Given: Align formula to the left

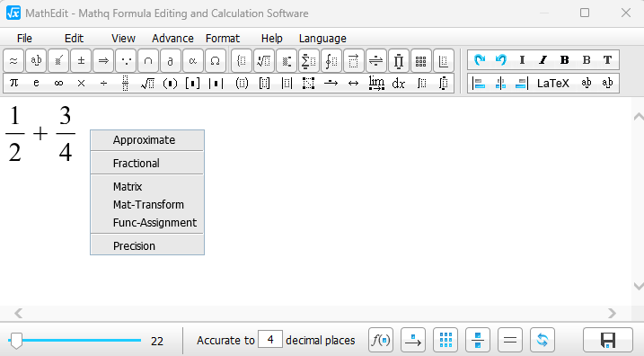Looking at the screenshot, I should click(x=479, y=84).
